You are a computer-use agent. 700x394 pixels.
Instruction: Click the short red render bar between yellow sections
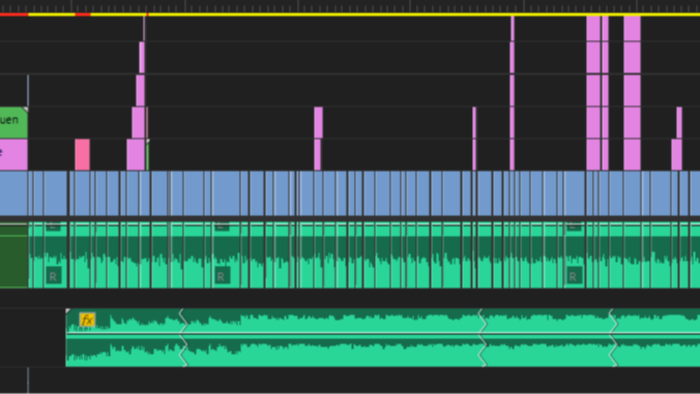click(x=83, y=15)
